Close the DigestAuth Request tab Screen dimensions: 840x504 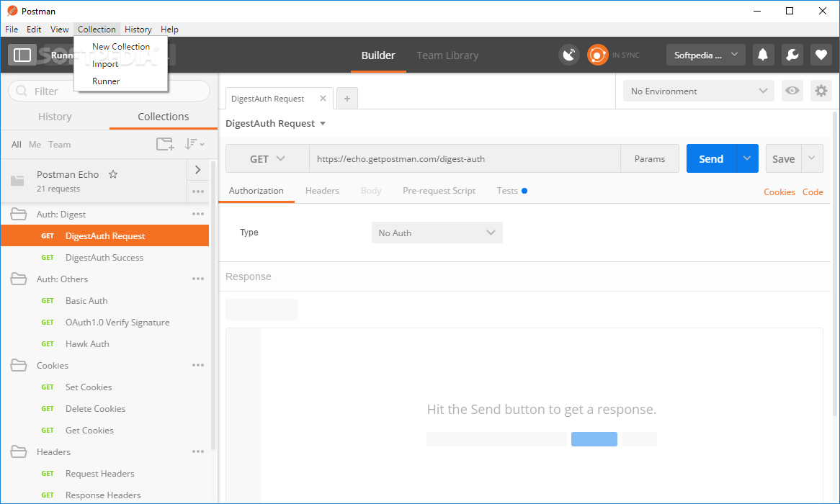tap(323, 99)
